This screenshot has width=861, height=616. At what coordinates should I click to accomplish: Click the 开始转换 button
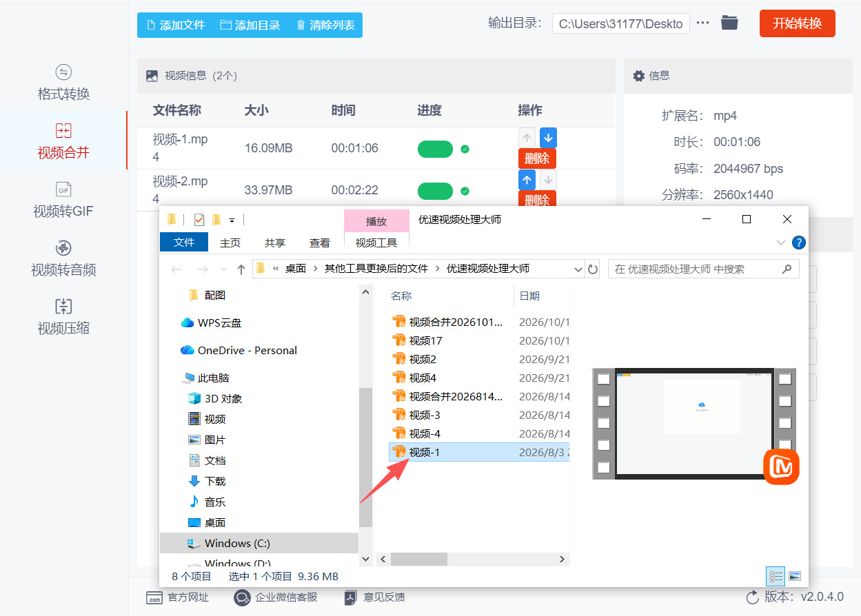tap(797, 23)
